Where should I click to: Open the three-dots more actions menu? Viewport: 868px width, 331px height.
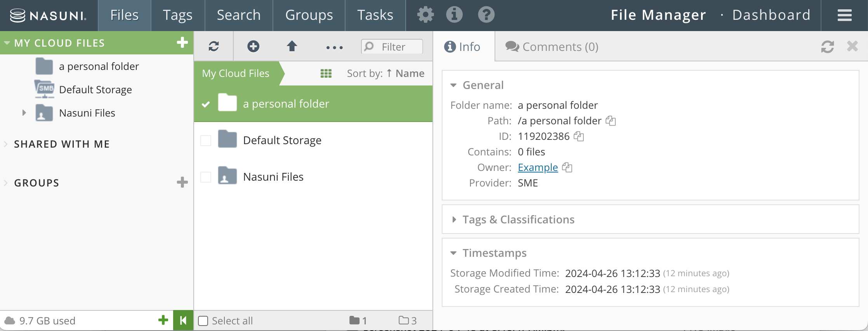334,47
